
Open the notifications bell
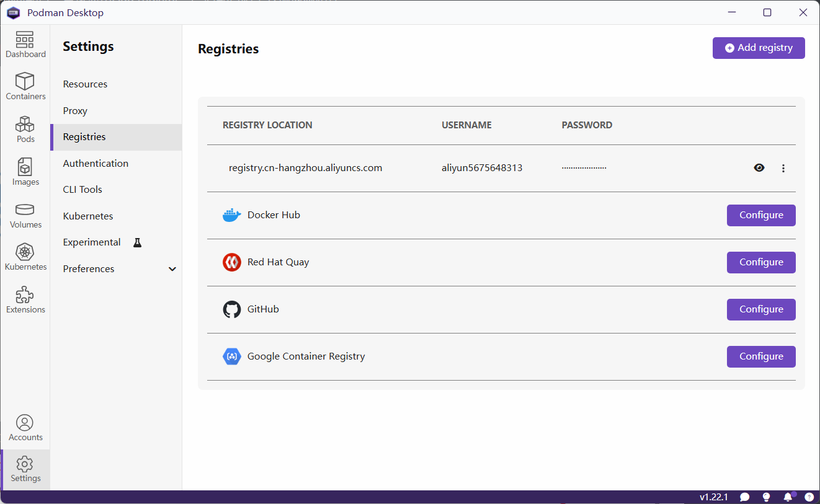[788, 497]
